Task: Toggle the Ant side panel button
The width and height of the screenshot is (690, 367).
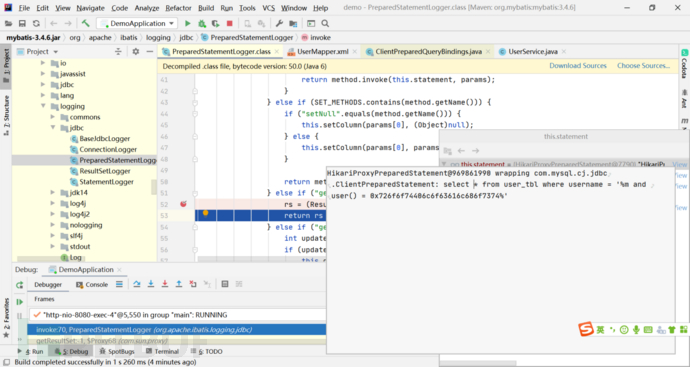Action: click(684, 98)
